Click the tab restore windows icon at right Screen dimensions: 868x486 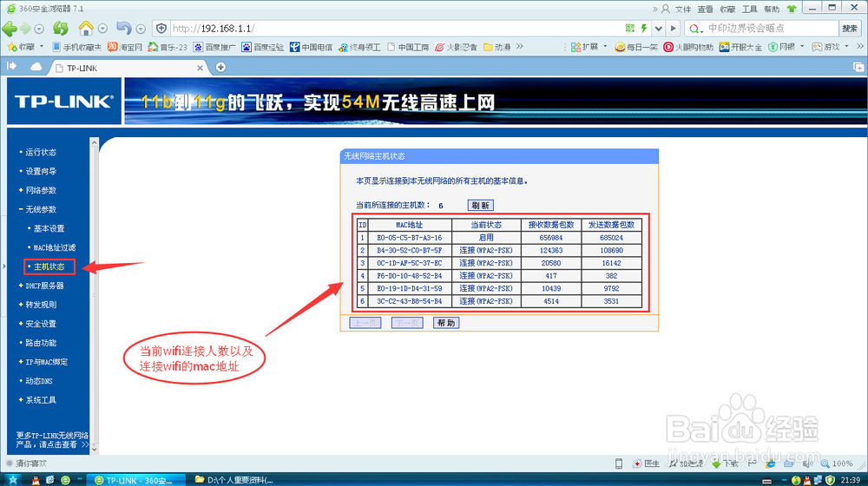(858, 67)
